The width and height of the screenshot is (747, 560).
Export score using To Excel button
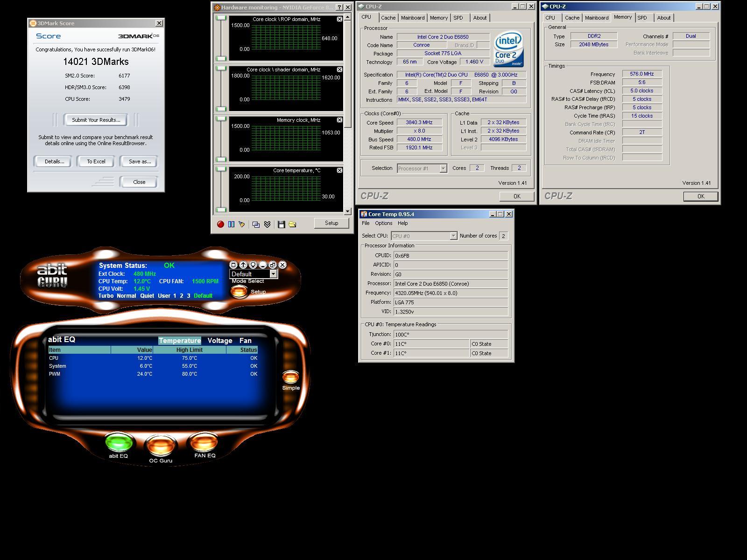coord(96,161)
